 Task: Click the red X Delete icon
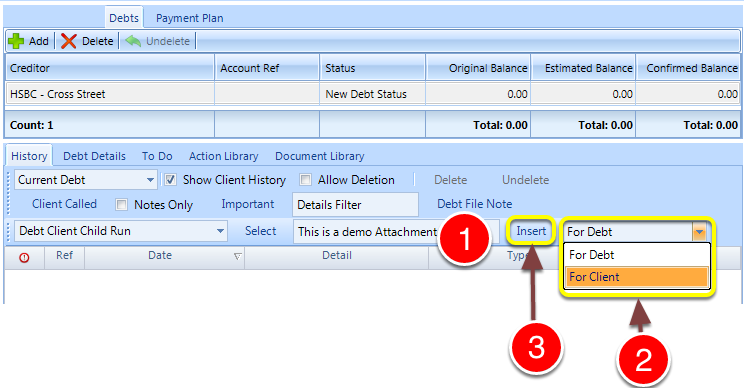click(69, 41)
